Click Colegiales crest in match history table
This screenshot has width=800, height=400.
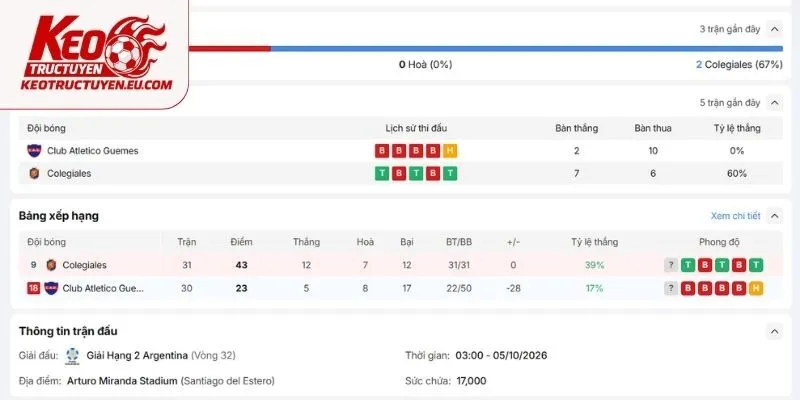34,173
